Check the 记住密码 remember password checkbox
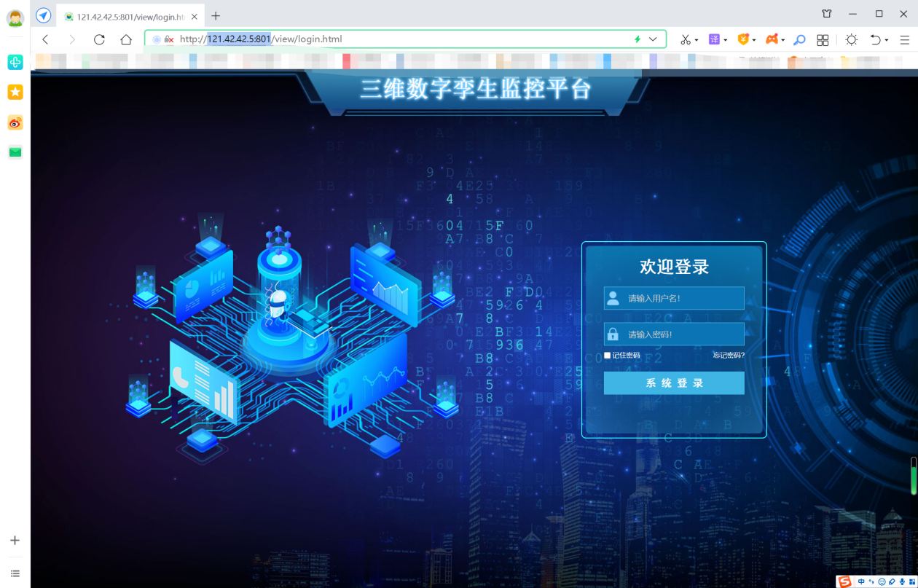This screenshot has width=918, height=588. (608, 356)
